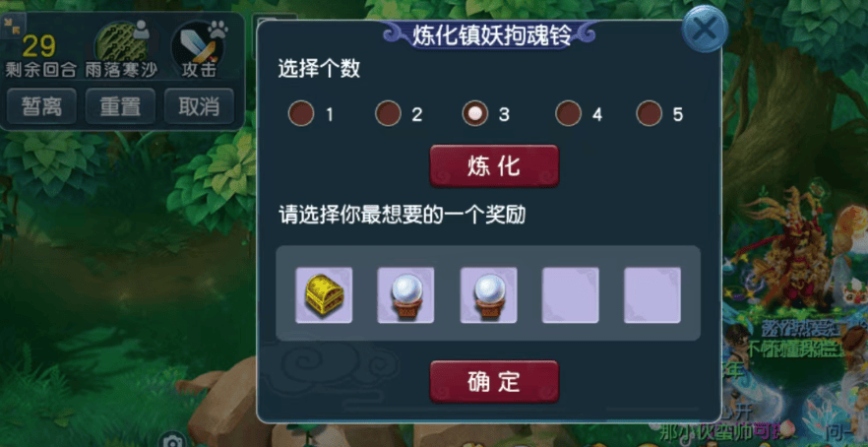
Task: Open the camera screenshot icon
Action: point(173,441)
